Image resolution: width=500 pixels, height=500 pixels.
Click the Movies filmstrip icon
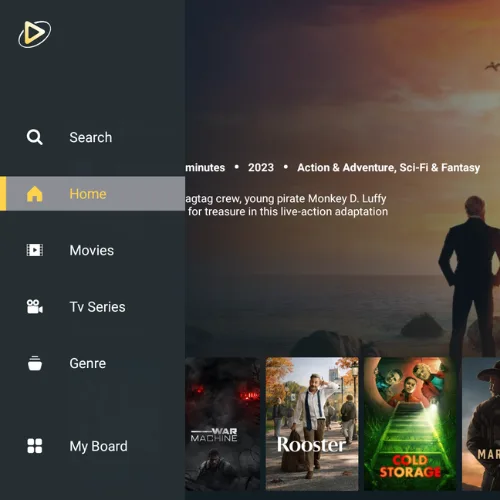[35, 250]
